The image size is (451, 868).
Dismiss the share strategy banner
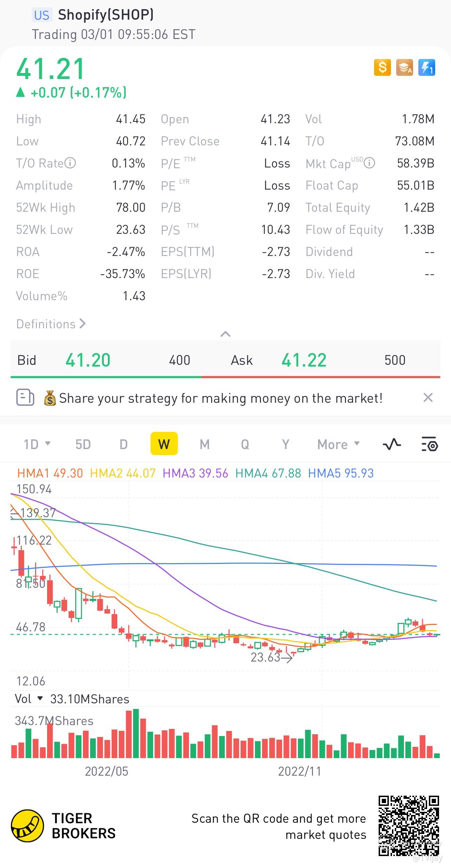tap(428, 398)
